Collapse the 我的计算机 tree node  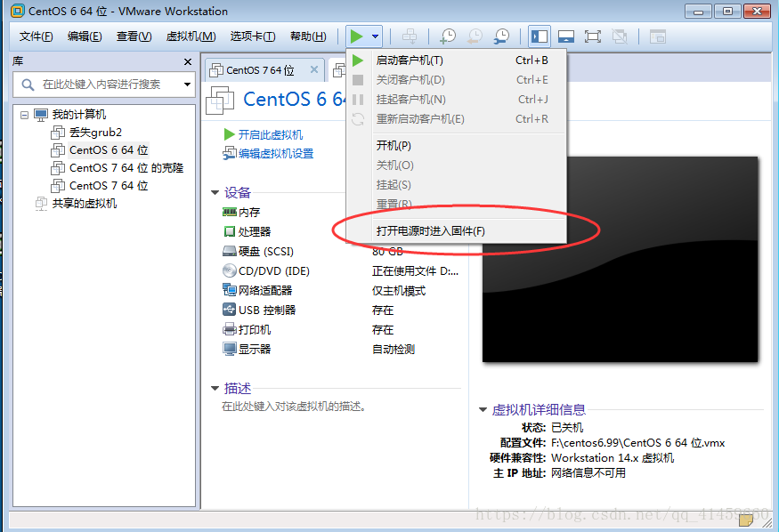click(x=24, y=115)
